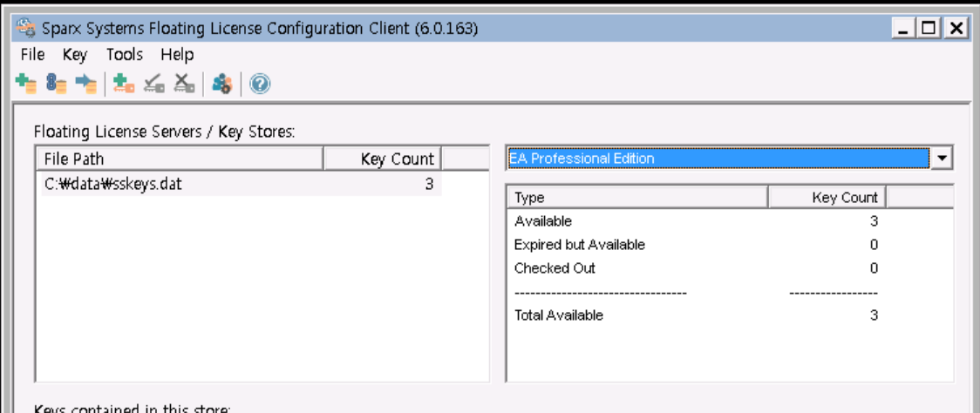Image resolution: width=980 pixels, height=413 pixels.
Task: Sort key stores by Key Count header
Action: 383,159
